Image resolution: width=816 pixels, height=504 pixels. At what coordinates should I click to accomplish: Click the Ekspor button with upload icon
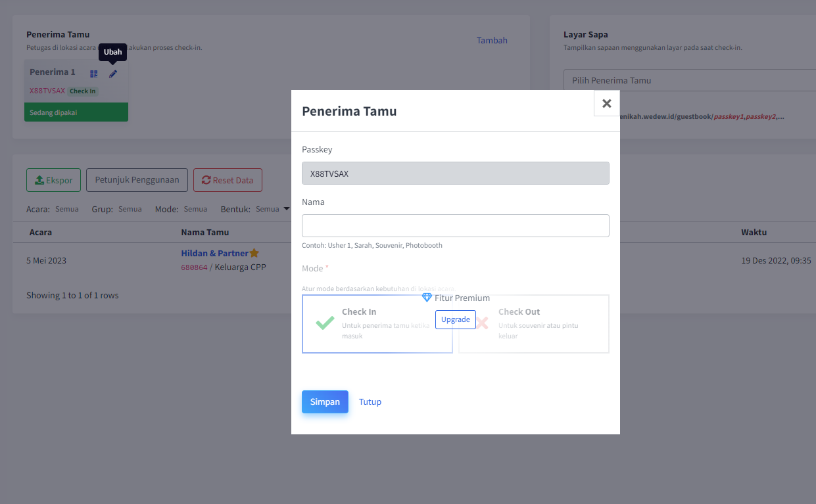click(54, 180)
